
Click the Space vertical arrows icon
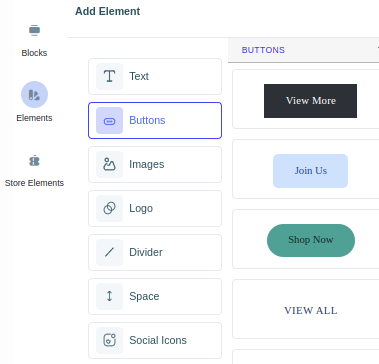click(109, 296)
